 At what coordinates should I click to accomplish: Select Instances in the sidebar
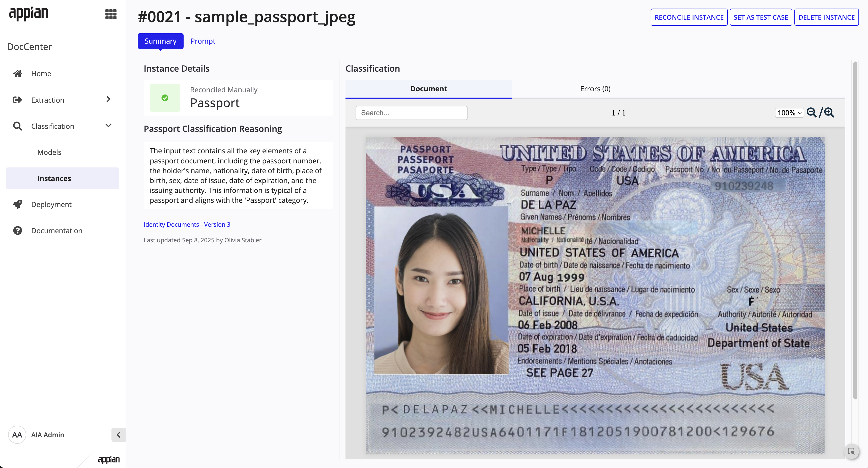(62, 178)
